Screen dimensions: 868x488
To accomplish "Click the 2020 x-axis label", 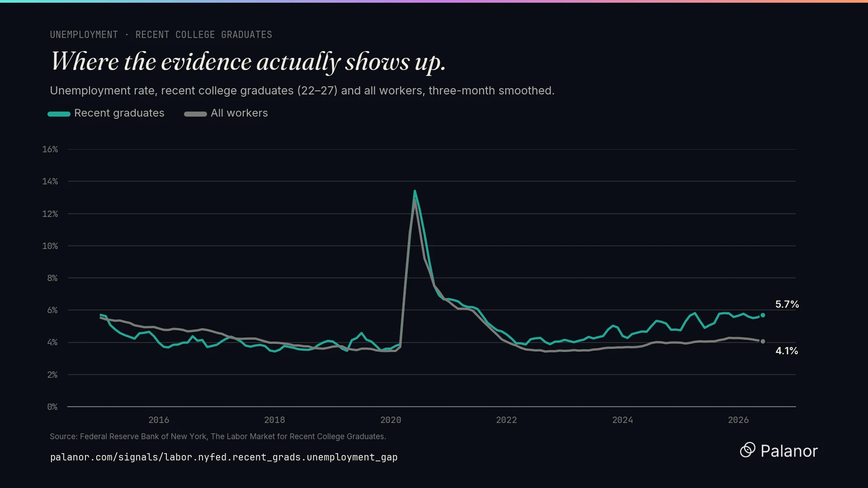I will 391,420.
